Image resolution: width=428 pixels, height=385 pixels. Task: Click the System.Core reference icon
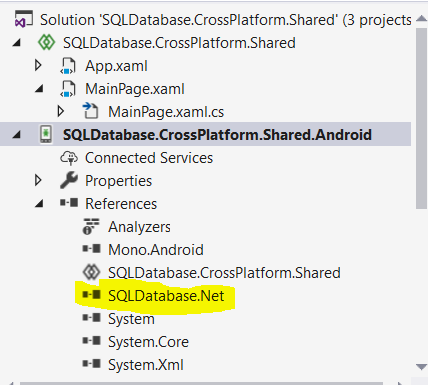click(92, 341)
